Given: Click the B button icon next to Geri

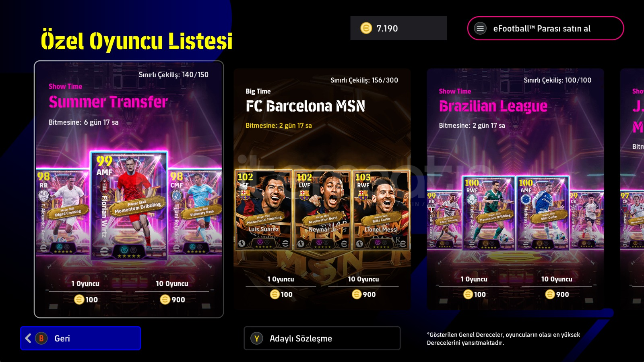Looking at the screenshot, I should pyautogui.click(x=41, y=338).
